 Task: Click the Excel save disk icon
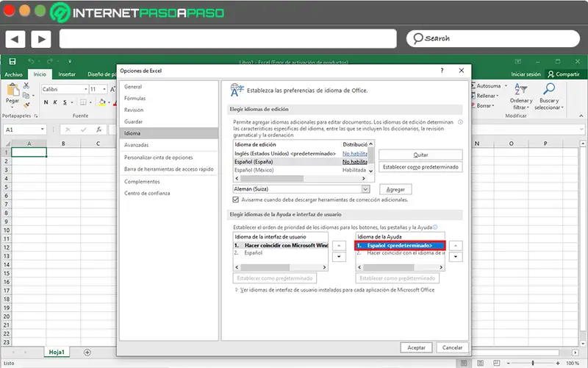[x=12, y=61]
